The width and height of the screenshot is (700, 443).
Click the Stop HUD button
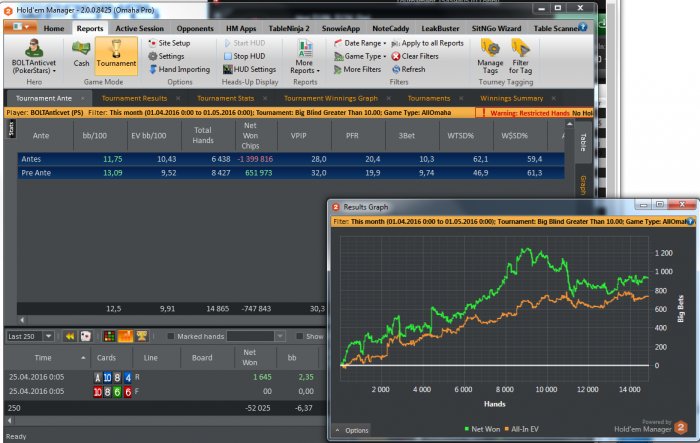(243, 57)
